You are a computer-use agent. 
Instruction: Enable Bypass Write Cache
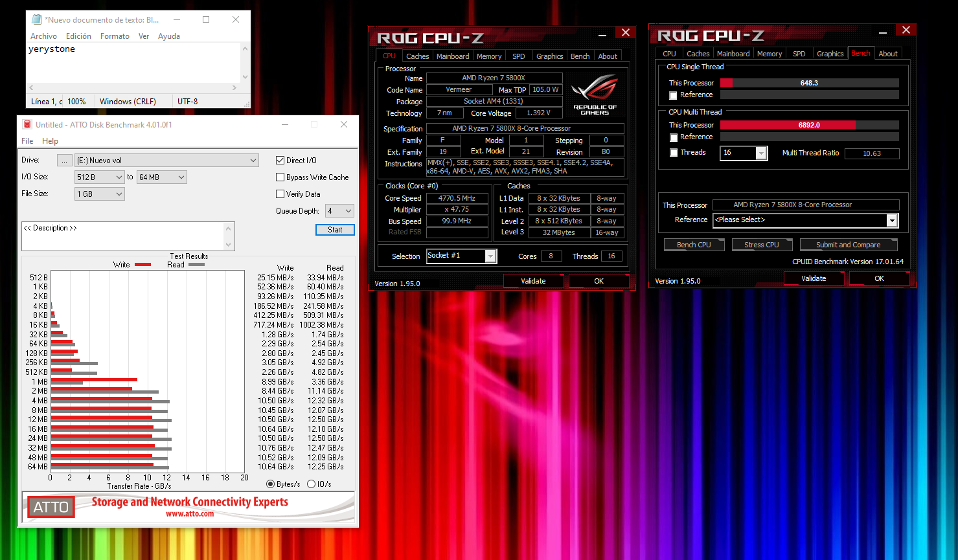[x=280, y=177]
